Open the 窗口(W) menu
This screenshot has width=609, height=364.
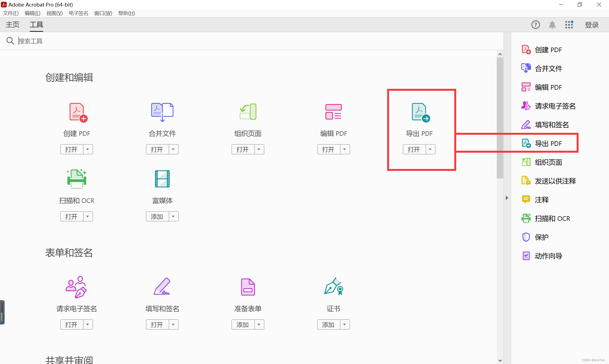coord(103,13)
